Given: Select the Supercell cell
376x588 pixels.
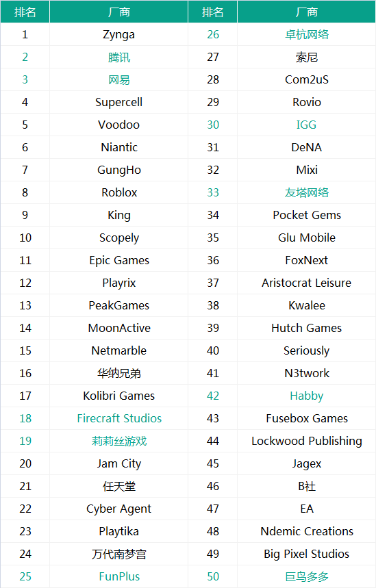Looking at the screenshot, I should [118, 102].
